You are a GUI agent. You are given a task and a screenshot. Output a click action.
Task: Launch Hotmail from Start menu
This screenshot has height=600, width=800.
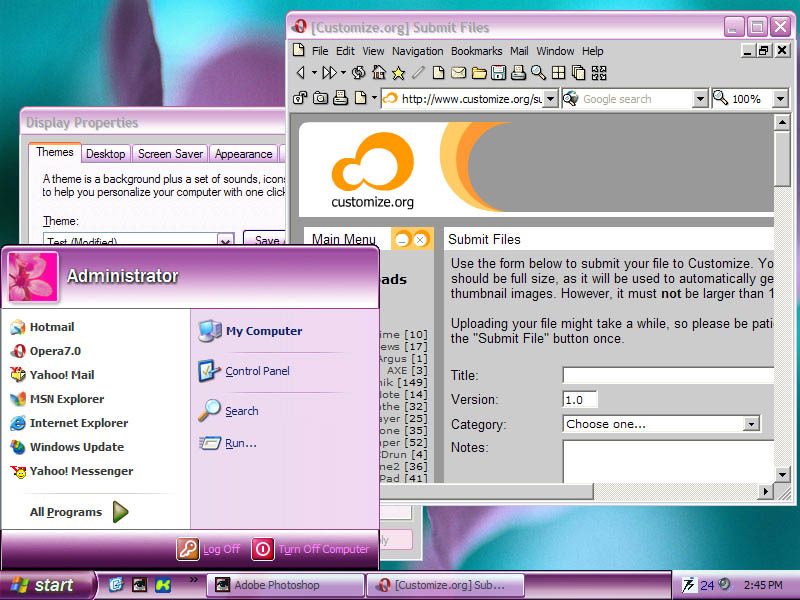coord(42,327)
